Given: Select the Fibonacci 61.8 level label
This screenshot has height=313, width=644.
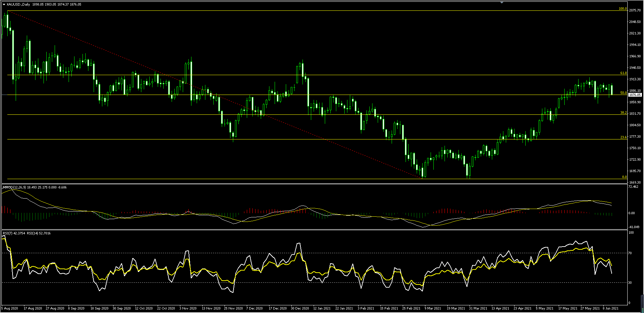Looking at the screenshot, I should 623,73.
